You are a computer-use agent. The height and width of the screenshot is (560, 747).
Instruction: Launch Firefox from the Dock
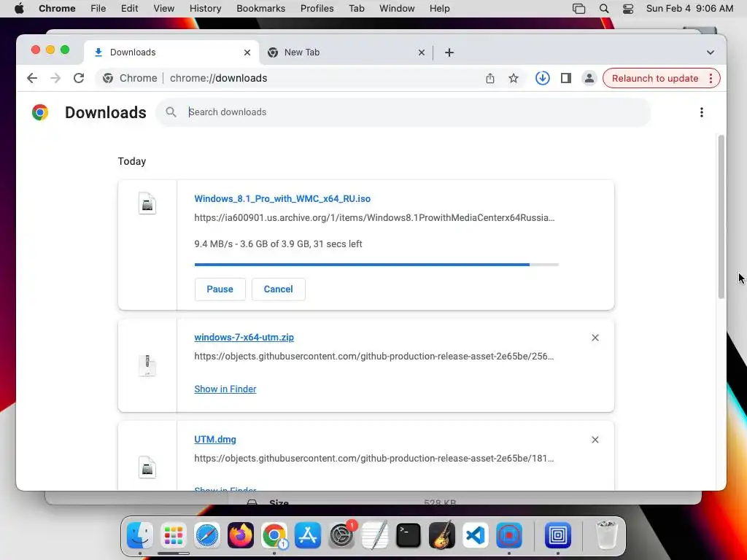[x=241, y=535]
